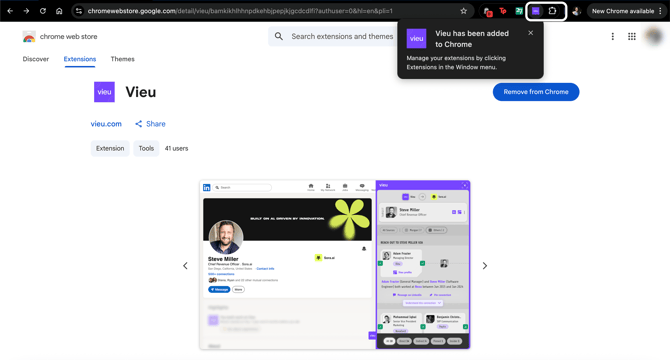Click the Extension category chip
Viewport: 670px width, 360px height.
pos(110,148)
